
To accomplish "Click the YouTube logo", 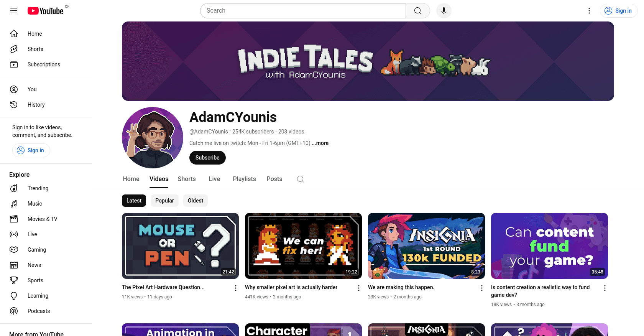I will (x=46, y=11).
